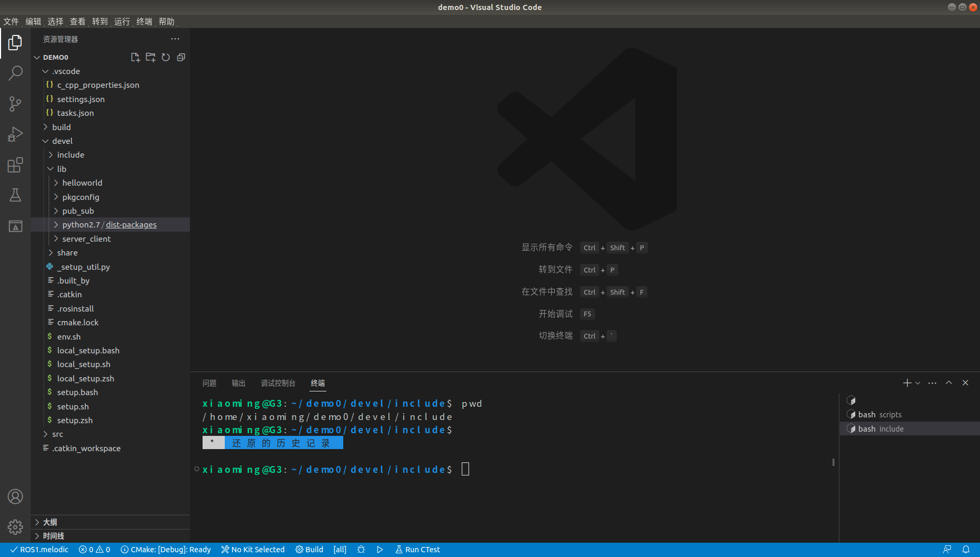The width and height of the screenshot is (980, 557).
Task: Create a new file in DEMO0
Action: click(x=135, y=57)
